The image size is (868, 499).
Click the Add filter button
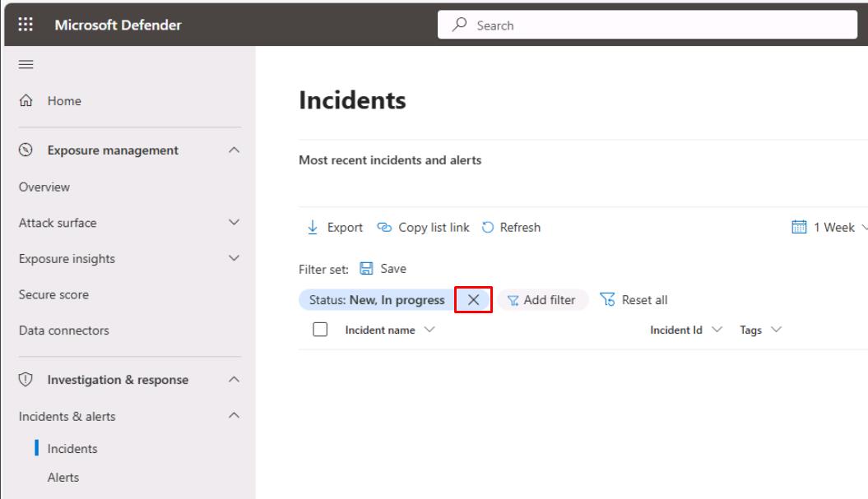coord(542,300)
